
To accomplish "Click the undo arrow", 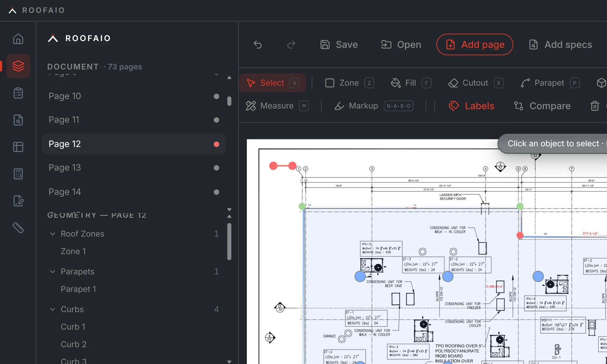I will point(258,45).
